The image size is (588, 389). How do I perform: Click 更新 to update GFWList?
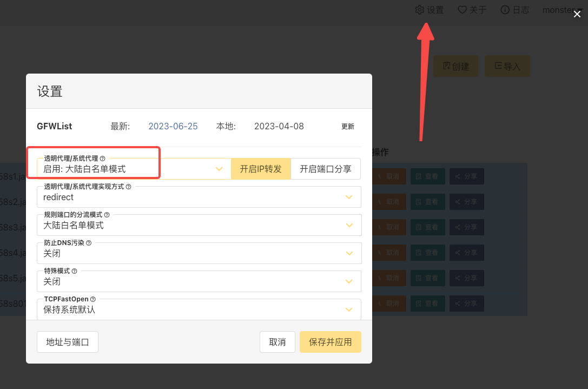coord(348,127)
